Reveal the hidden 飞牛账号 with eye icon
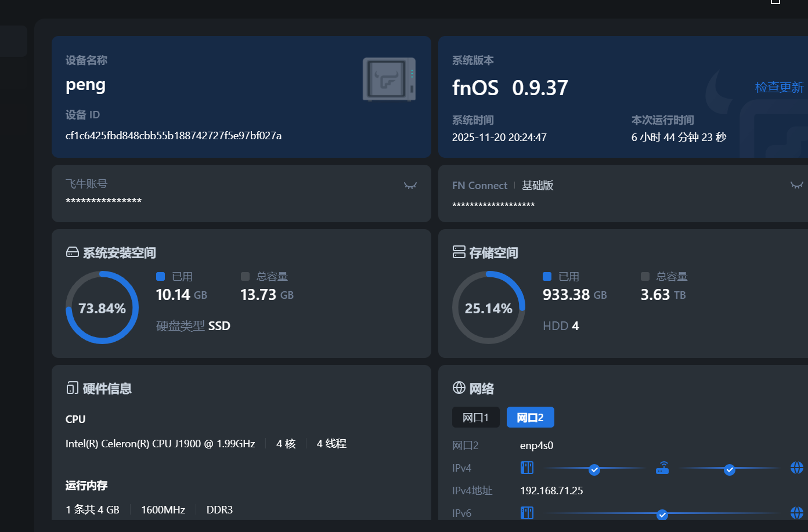The height and width of the screenshot is (532, 808). [410, 186]
